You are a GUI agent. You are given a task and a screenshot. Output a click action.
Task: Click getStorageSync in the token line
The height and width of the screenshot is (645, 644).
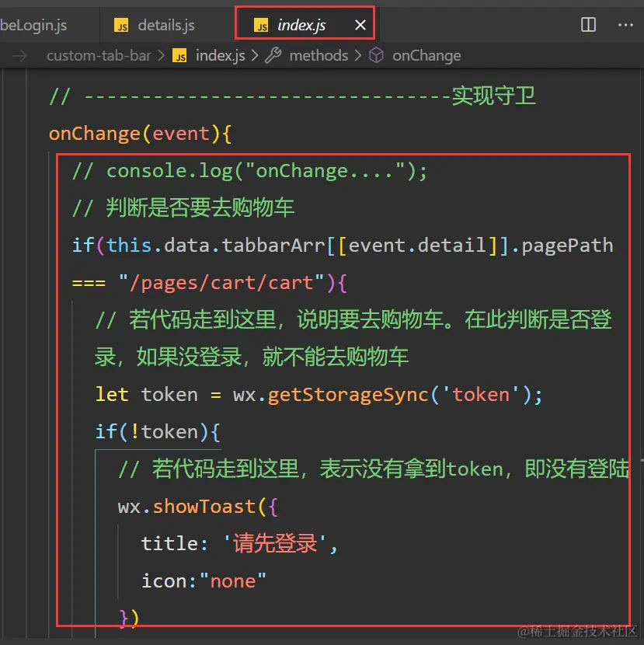348,395
